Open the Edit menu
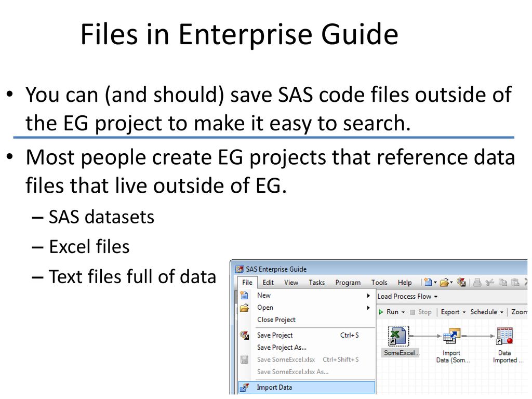Viewport: 532px width, 399px height. click(x=268, y=282)
